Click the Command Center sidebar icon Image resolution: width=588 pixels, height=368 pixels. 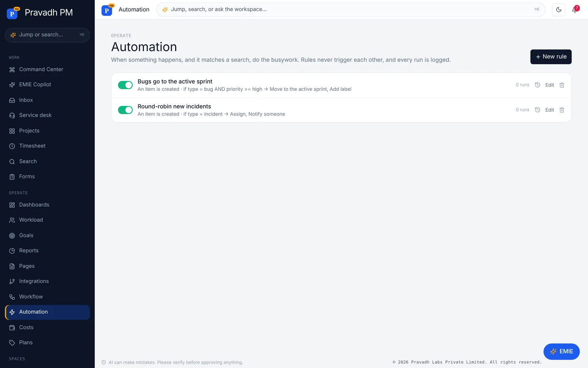(12, 70)
